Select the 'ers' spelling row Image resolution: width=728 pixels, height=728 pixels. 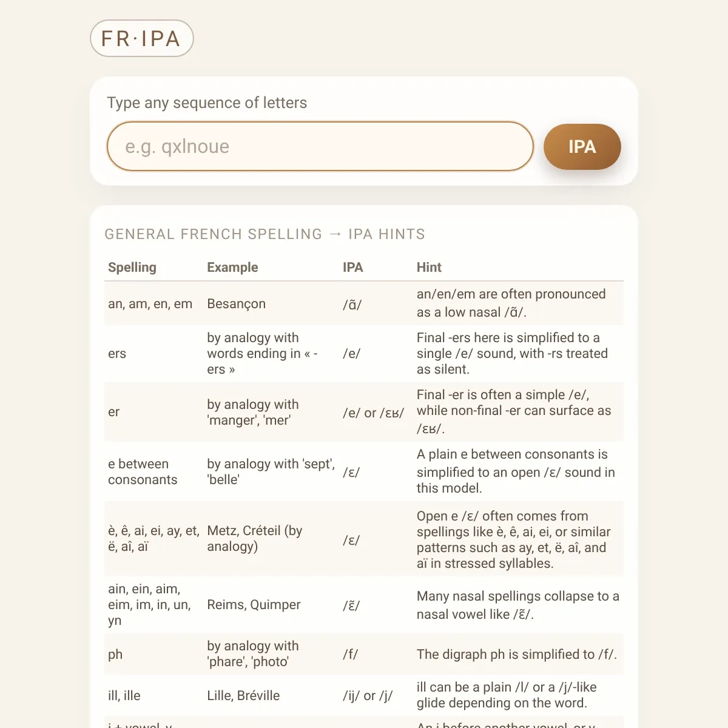(364, 354)
